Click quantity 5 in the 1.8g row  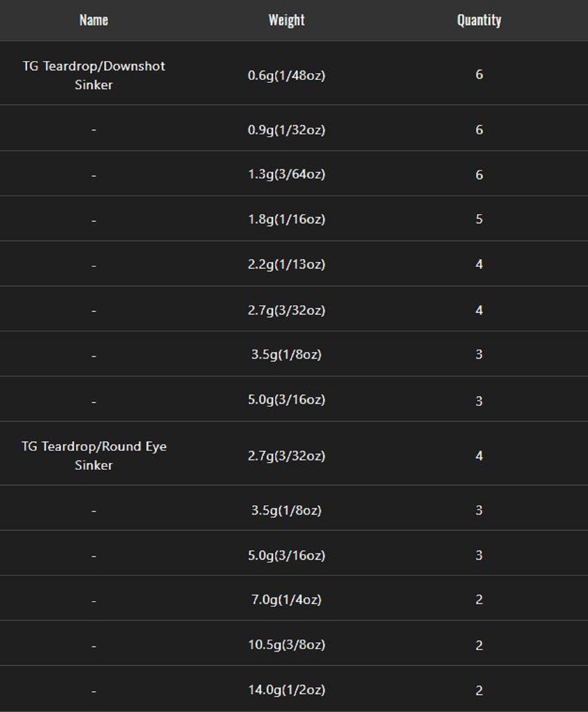pyautogui.click(x=479, y=219)
